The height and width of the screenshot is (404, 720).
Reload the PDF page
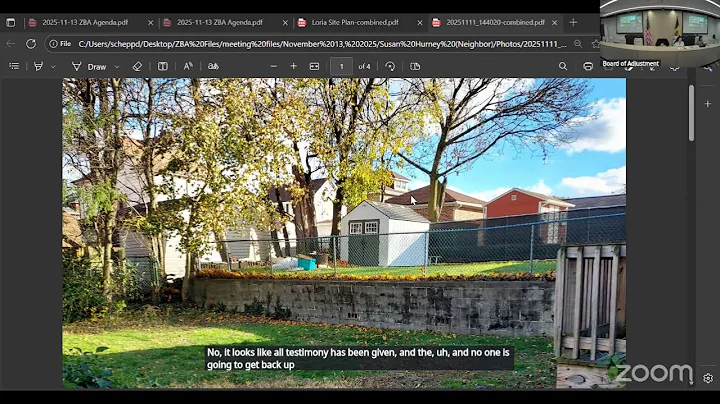click(x=31, y=44)
